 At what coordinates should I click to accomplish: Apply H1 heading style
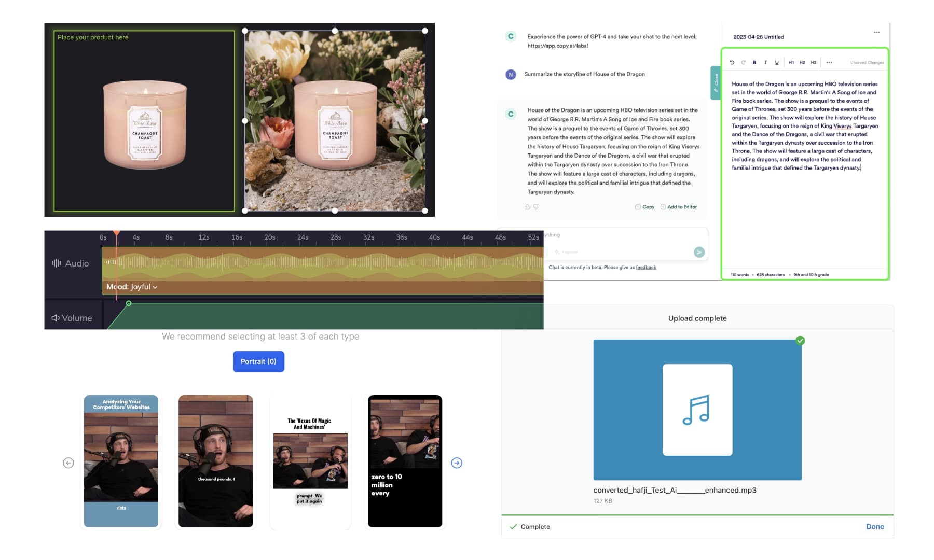pos(791,62)
